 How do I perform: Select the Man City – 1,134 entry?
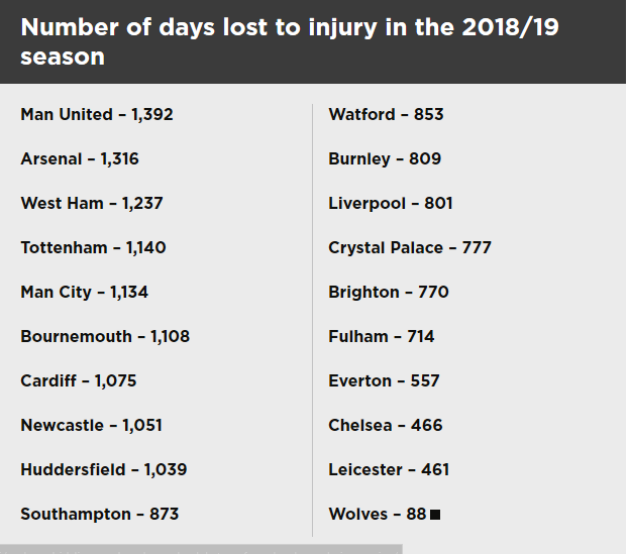(x=85, y=292)
